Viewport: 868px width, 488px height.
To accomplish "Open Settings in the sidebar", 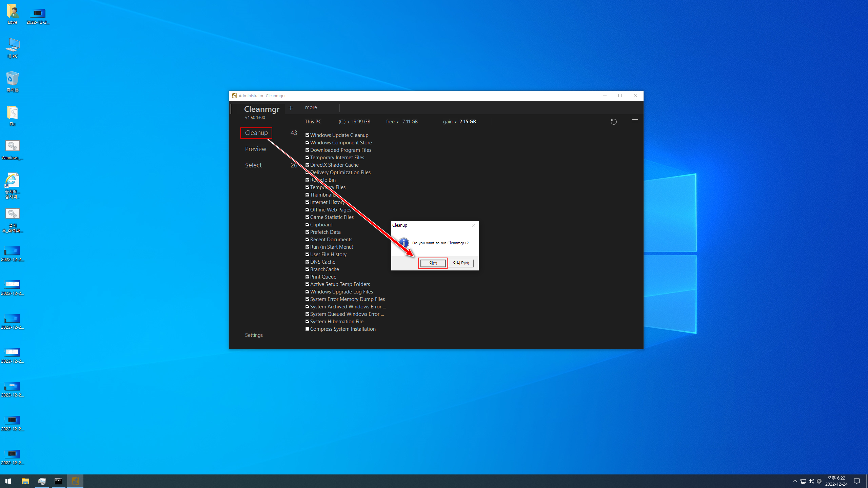I will pyautogui.click(x=254, y=335).
